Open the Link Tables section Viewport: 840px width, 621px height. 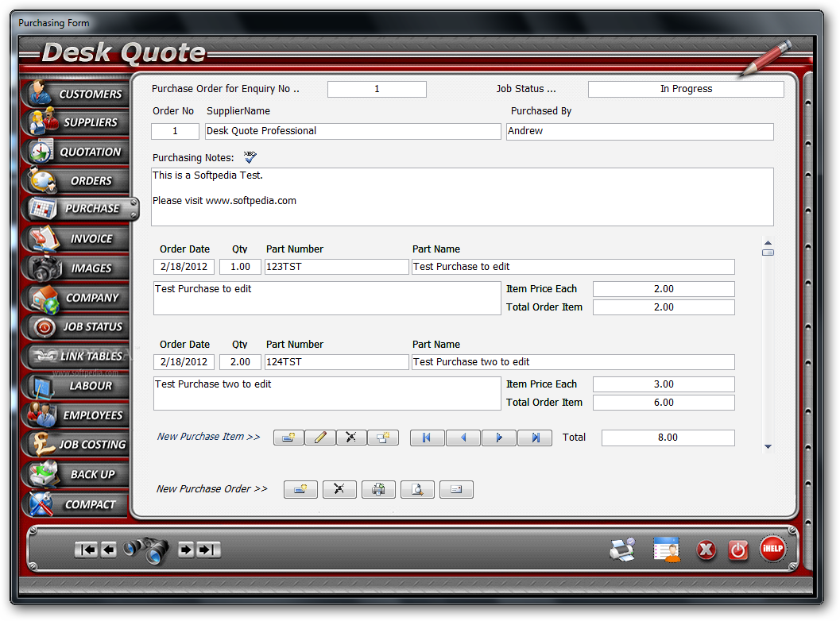76,356
